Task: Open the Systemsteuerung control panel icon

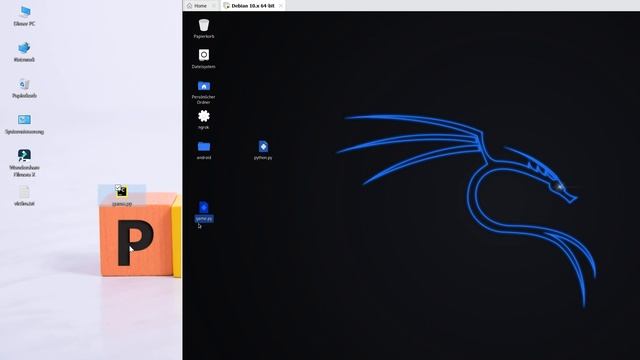Action: point(24,124)
